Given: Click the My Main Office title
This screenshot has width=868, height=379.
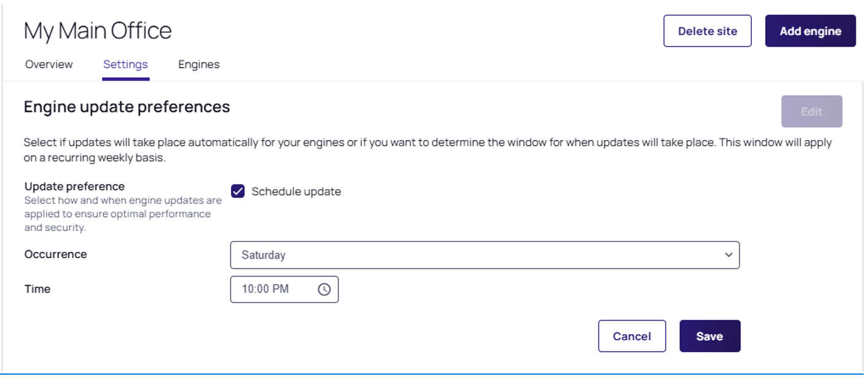Looking at the screenshot, I should (x=98, y=31).
